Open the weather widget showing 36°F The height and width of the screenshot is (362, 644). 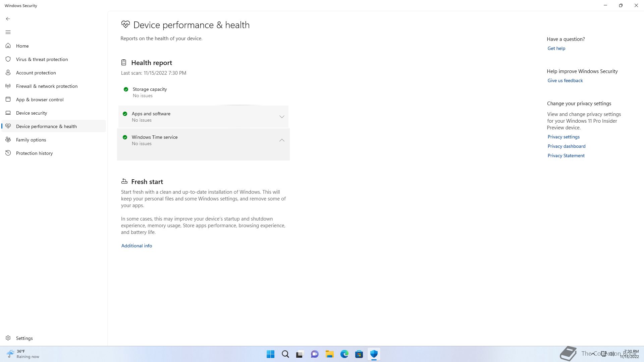coord(23,354)
